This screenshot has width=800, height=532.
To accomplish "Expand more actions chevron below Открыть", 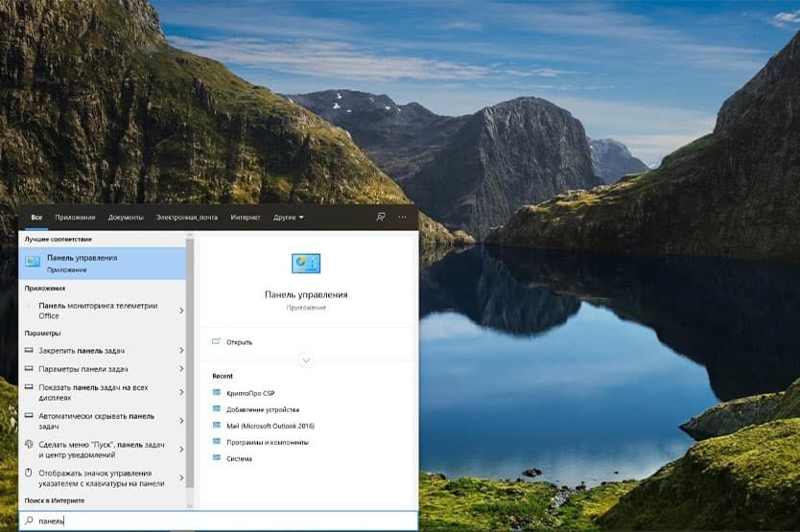I will click(306, 360).
